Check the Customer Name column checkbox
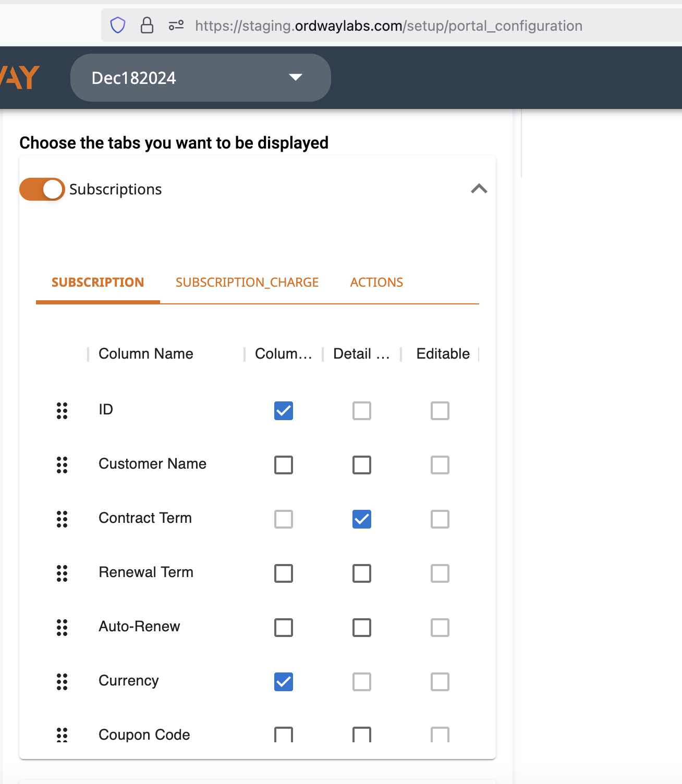This screenshot has height=784, width=682. 284,465
